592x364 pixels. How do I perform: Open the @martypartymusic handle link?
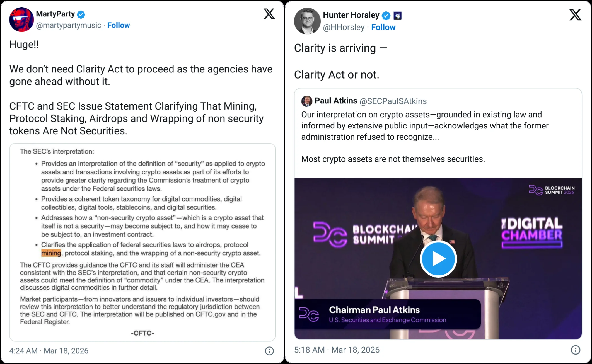69,25
